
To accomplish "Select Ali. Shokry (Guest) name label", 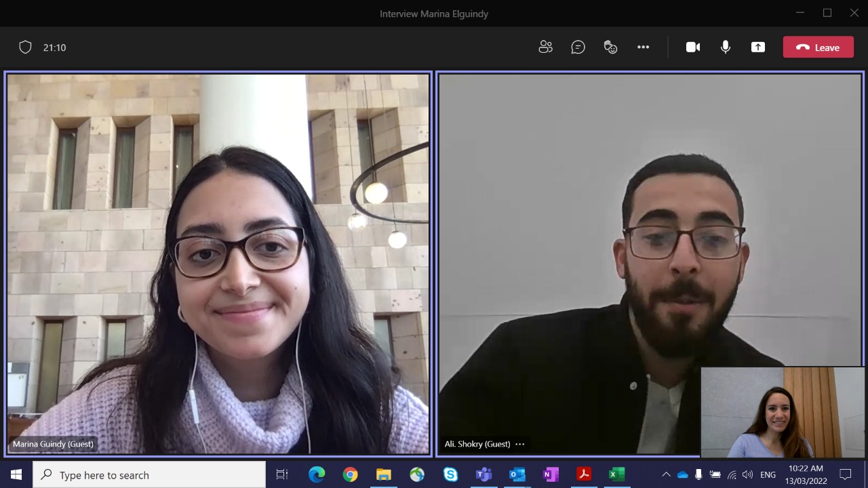I will click(x=477, y=444).
